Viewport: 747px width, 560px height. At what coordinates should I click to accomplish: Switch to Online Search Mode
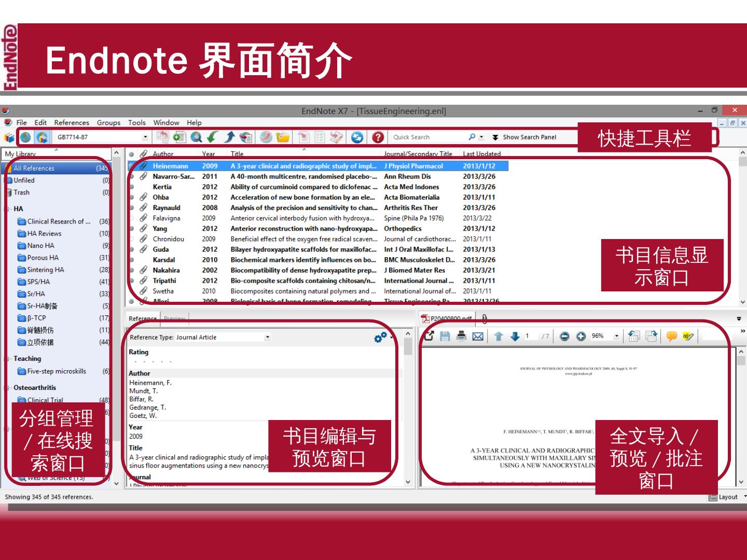point(25,137)
